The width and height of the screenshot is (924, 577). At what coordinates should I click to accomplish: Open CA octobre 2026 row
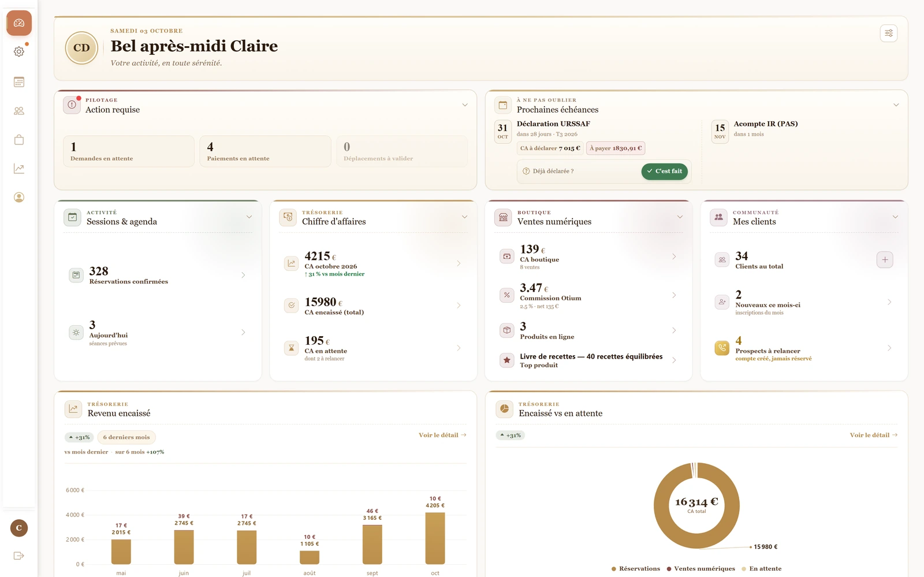click(373, 263)
